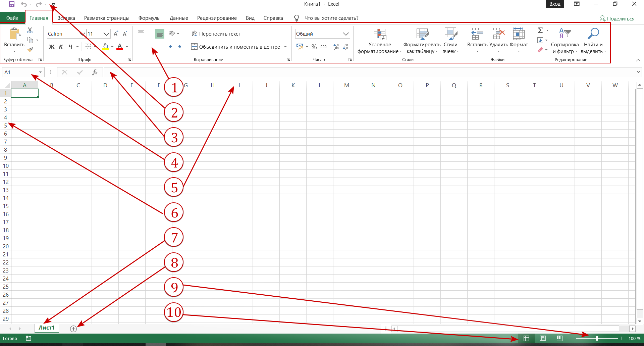Screen dimensions: 644x346
Task: Toggle right text alignment
Action: click(160, 47)
